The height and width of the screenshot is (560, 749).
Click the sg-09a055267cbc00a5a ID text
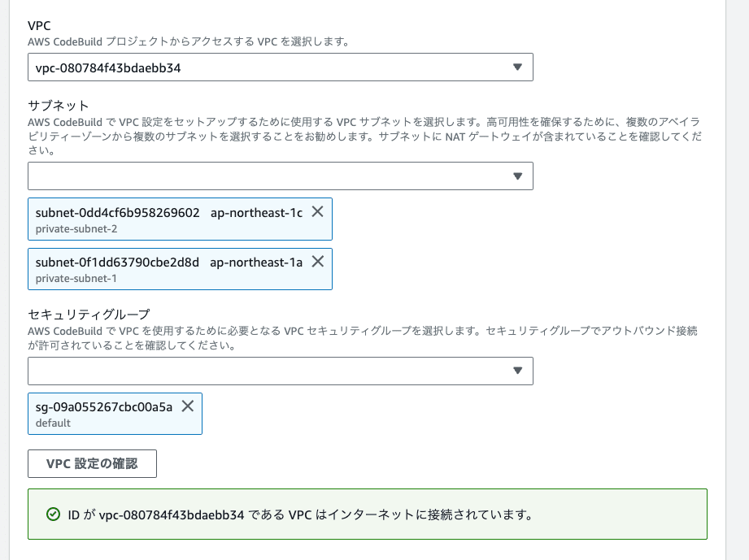tap(103, 407)
